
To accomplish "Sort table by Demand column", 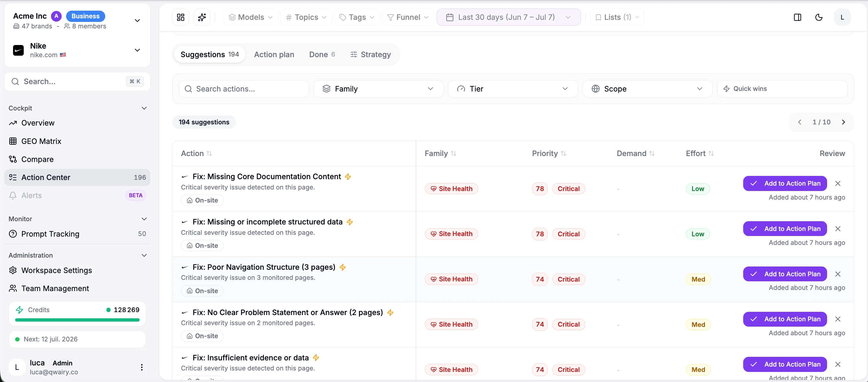I will 636,153.
